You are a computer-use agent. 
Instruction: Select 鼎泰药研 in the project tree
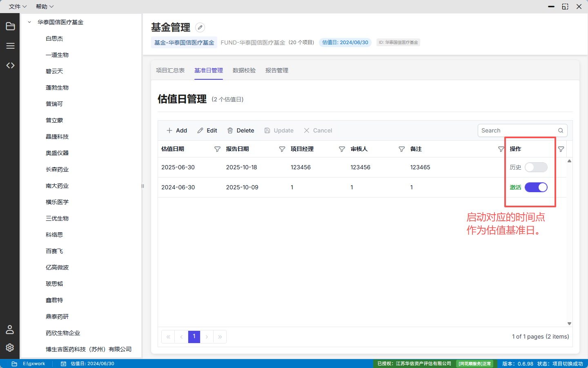click(x=57, y=316)
